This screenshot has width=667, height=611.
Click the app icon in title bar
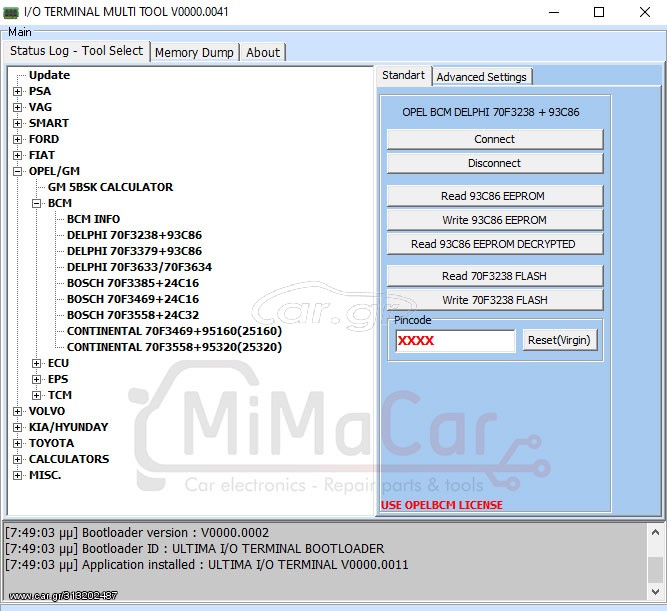[x=11, y=12]
